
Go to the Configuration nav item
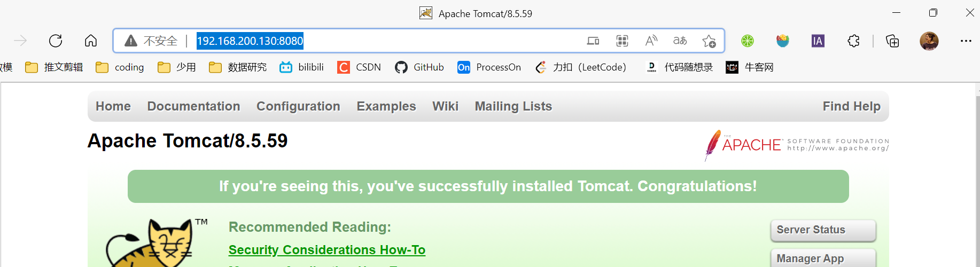tap(298, 106)
